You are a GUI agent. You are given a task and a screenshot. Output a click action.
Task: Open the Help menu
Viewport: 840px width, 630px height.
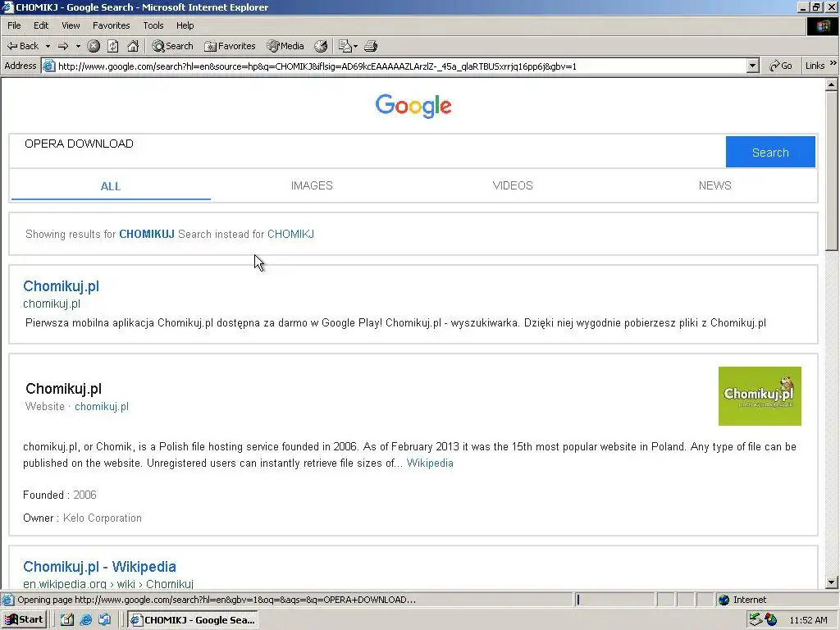click(185, 25)
